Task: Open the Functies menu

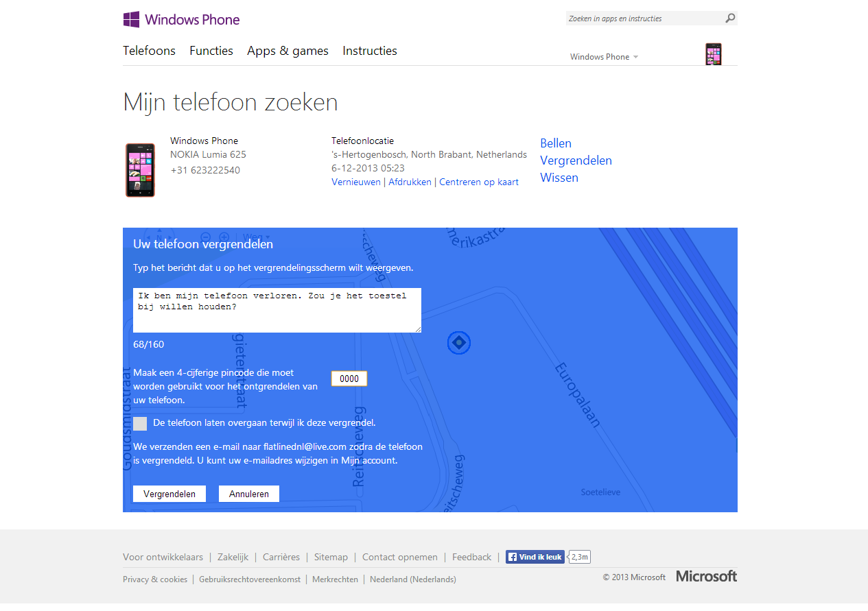Action: [211, 51]
